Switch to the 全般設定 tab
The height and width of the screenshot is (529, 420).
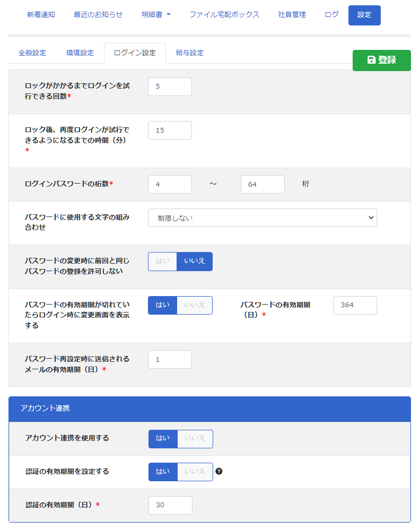[x=32, y=53]
